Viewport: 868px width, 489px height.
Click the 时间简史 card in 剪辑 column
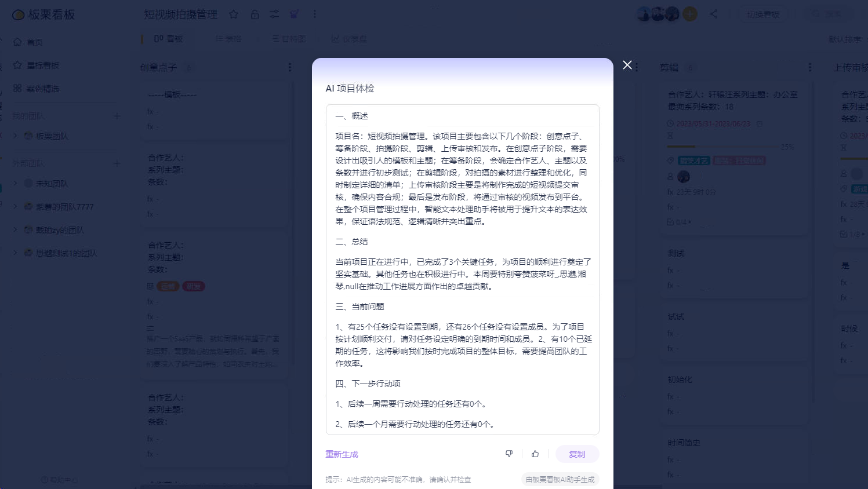point(733,458)
